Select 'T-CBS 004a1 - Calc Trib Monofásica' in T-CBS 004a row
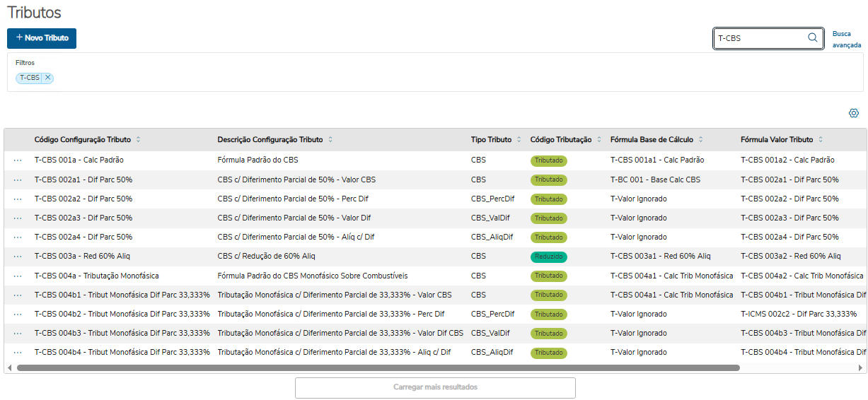The height and width of the screenshot is (400, 868). coord(672,276)
